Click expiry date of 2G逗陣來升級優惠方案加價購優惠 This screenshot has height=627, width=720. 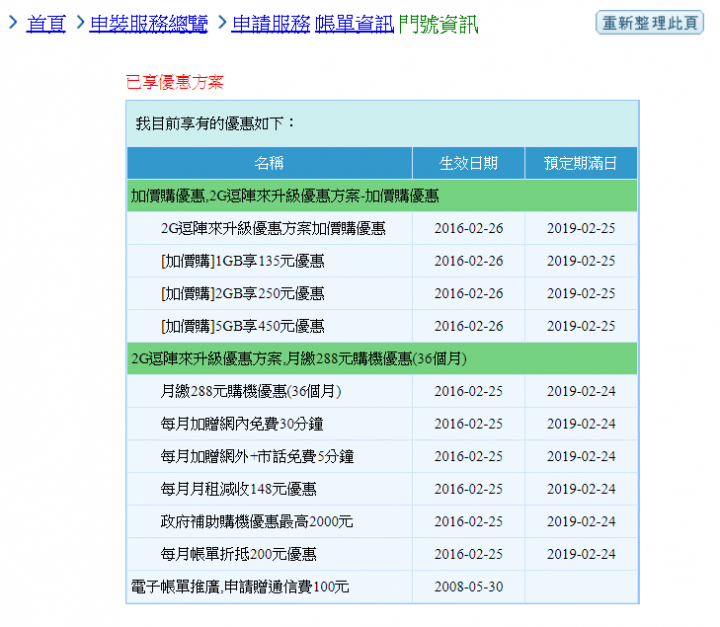pyautogui.click(x=581, y=228)
